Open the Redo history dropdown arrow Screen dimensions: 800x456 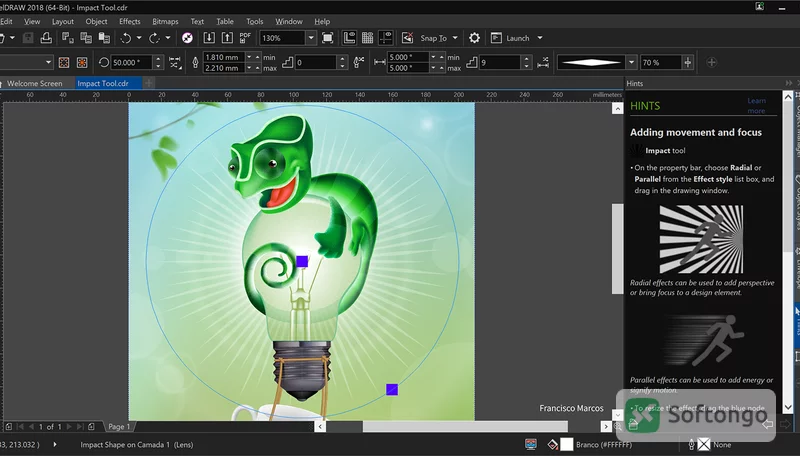(167, 38)
